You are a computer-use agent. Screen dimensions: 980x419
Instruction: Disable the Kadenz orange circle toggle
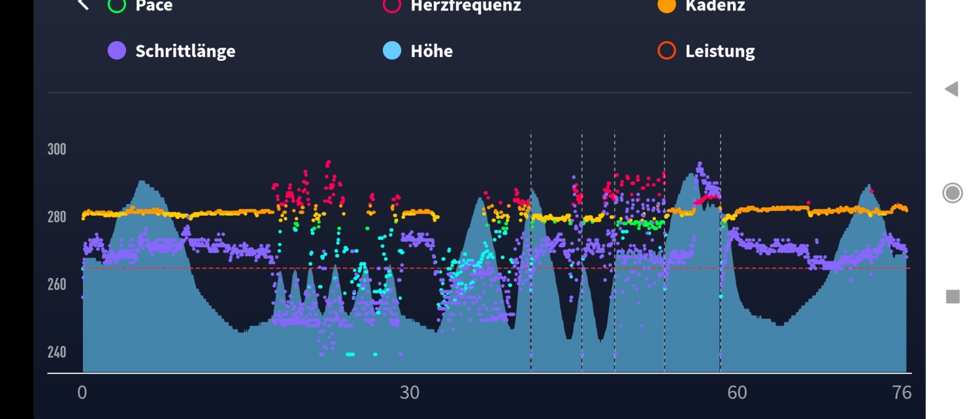click(x=666, y=6)
